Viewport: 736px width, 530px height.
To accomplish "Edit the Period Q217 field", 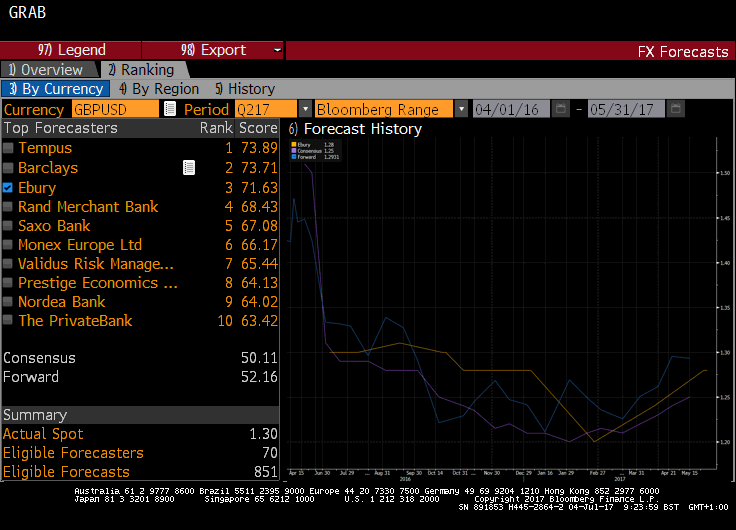I will pyautogui.click(x=266, y=109).
